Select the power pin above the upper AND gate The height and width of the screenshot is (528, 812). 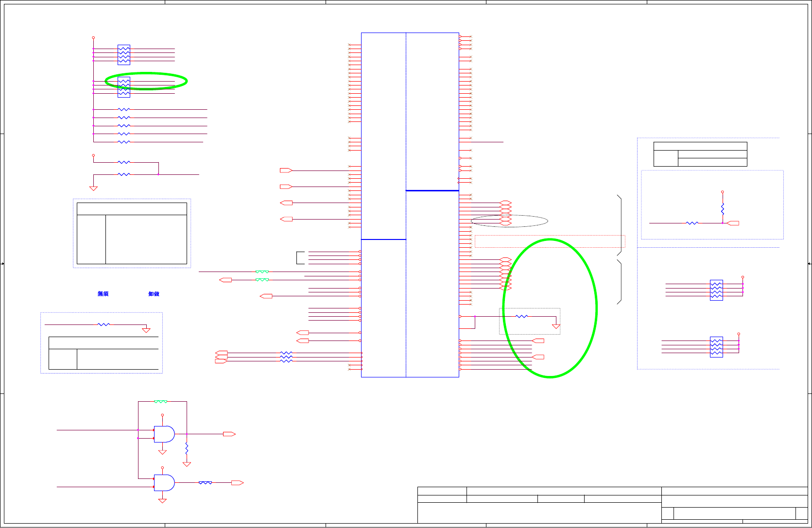pos(162,415)
